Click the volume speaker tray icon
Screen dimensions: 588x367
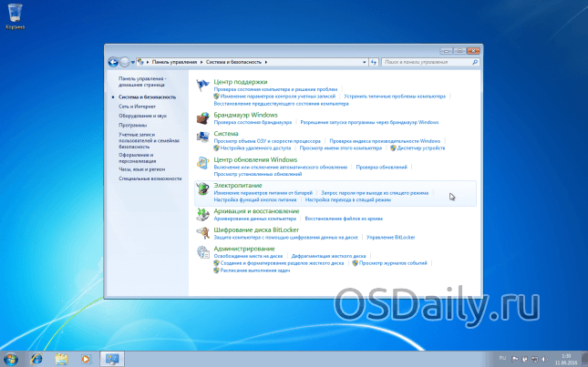(x=544, y=359)
